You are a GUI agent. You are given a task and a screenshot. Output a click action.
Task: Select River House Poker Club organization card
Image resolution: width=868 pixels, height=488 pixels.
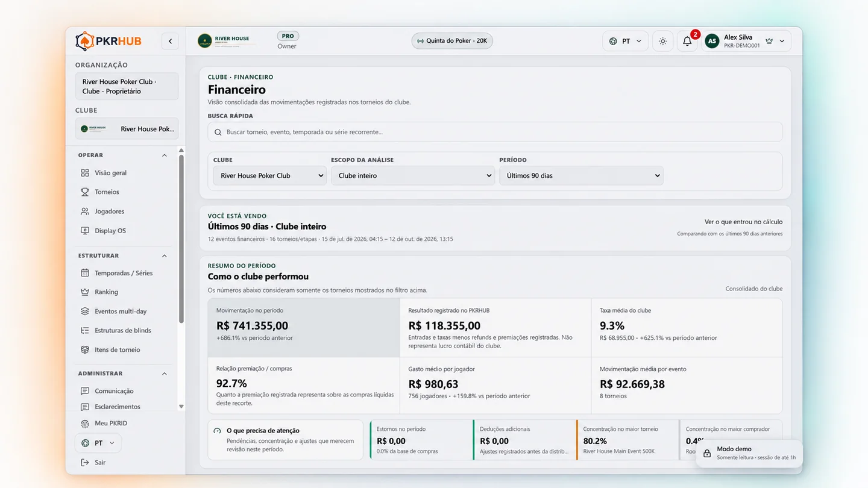click(x=127, y=86)
